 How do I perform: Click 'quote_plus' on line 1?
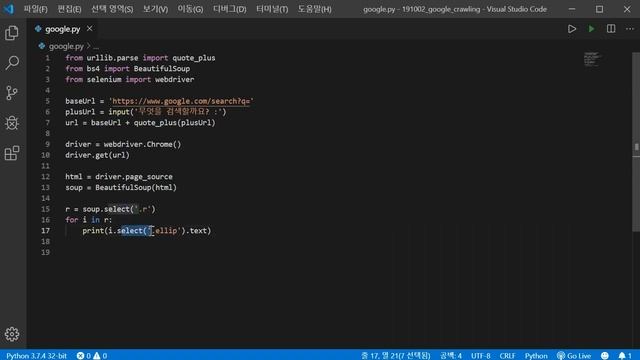click(x=193, y=58)
